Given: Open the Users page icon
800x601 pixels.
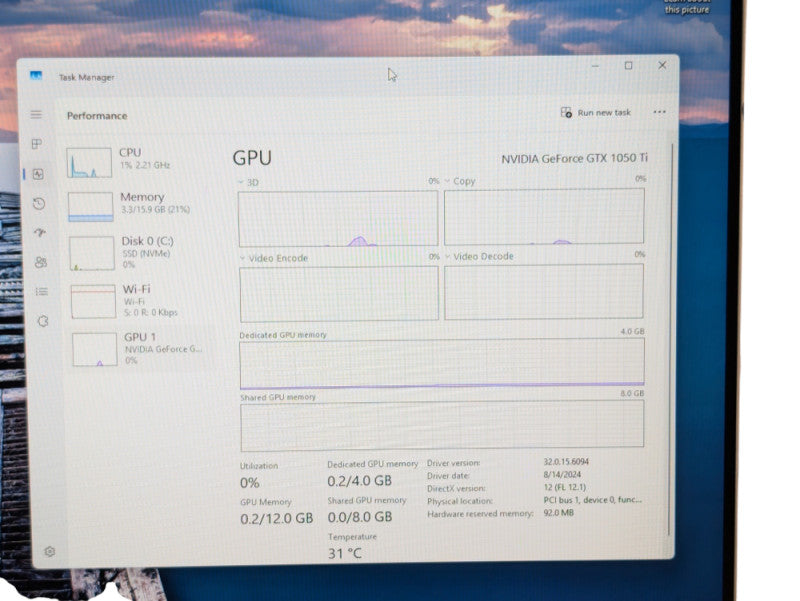Looking at the screenshot, I should (x=41, y=262).
